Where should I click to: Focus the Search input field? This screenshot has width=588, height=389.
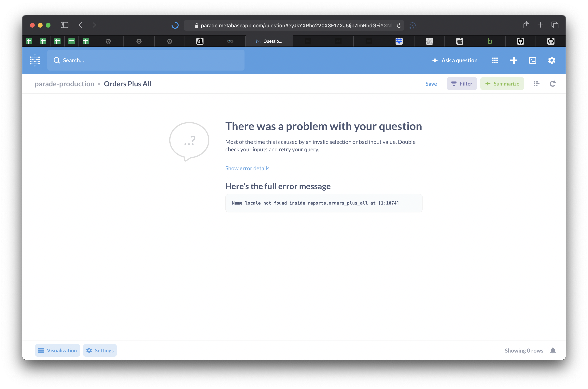pos(146,60)
